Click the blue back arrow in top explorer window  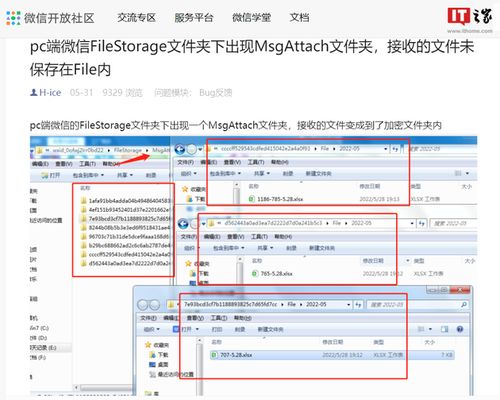180,149
